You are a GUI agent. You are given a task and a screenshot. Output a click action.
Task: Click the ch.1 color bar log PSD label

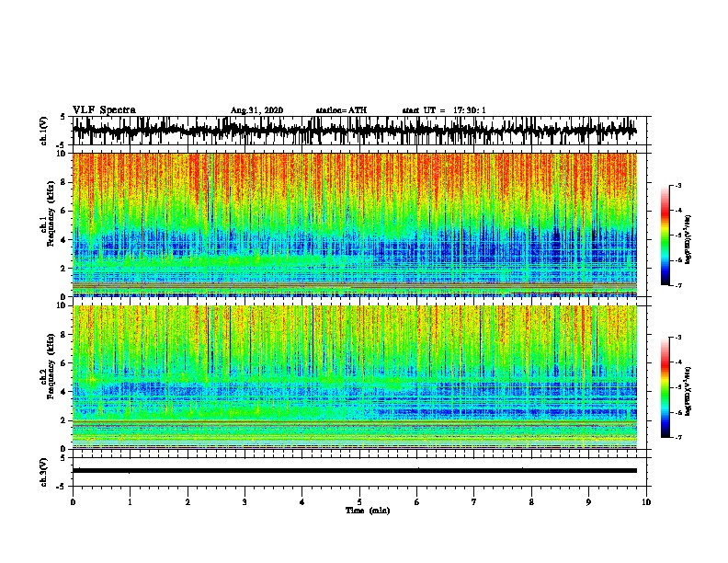coord(688,240)
